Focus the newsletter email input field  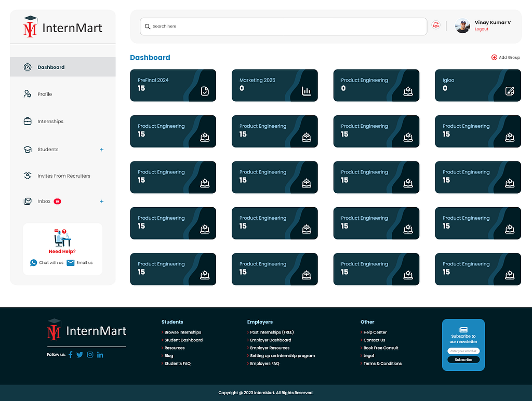point(463,351)
